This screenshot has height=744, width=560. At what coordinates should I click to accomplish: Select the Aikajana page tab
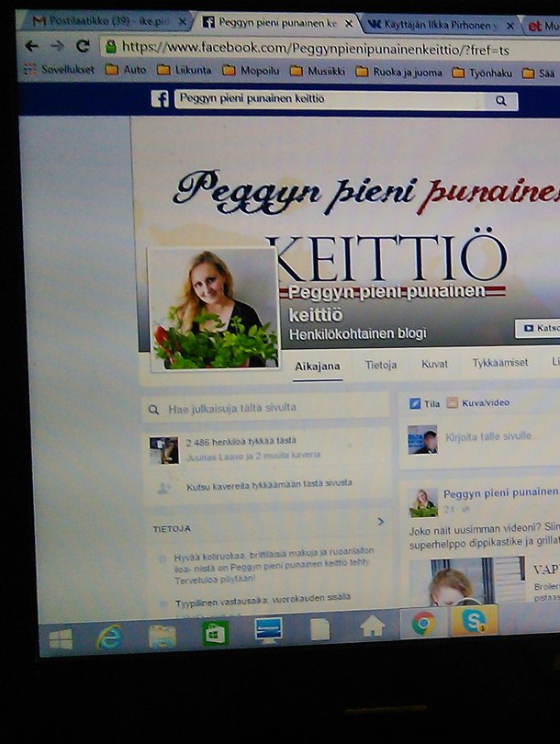pyautogui.click(x=318, y=366)
